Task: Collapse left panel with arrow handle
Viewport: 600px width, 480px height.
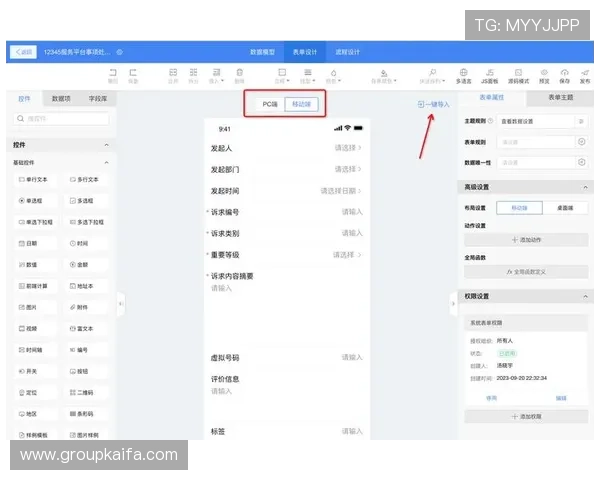Action: point(121,304)
